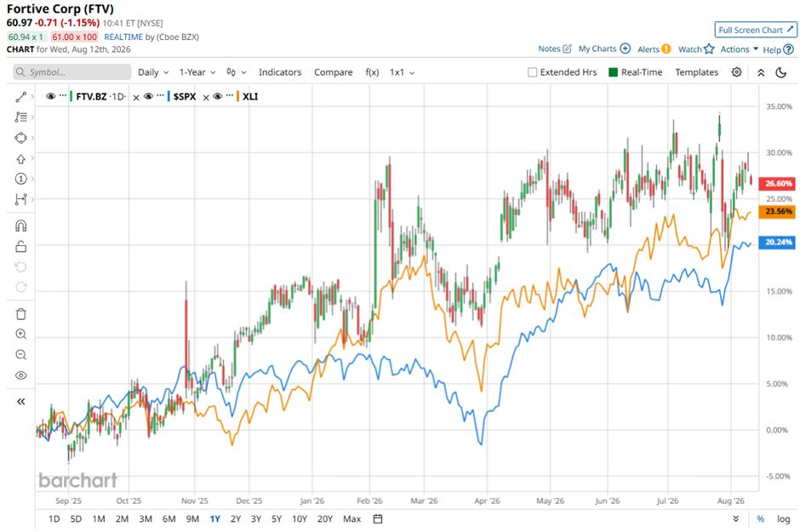
Task: Open the Templates menu
Action: (696, 72)
